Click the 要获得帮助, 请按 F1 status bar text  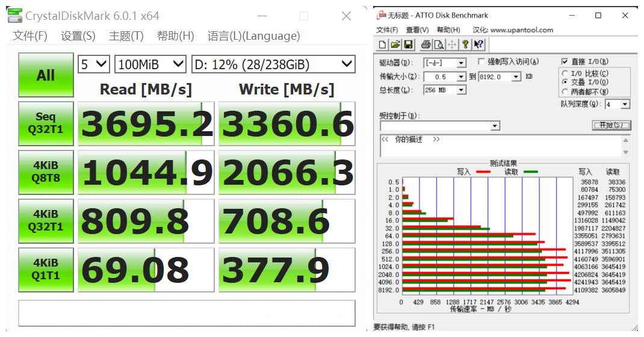[404, 327]
